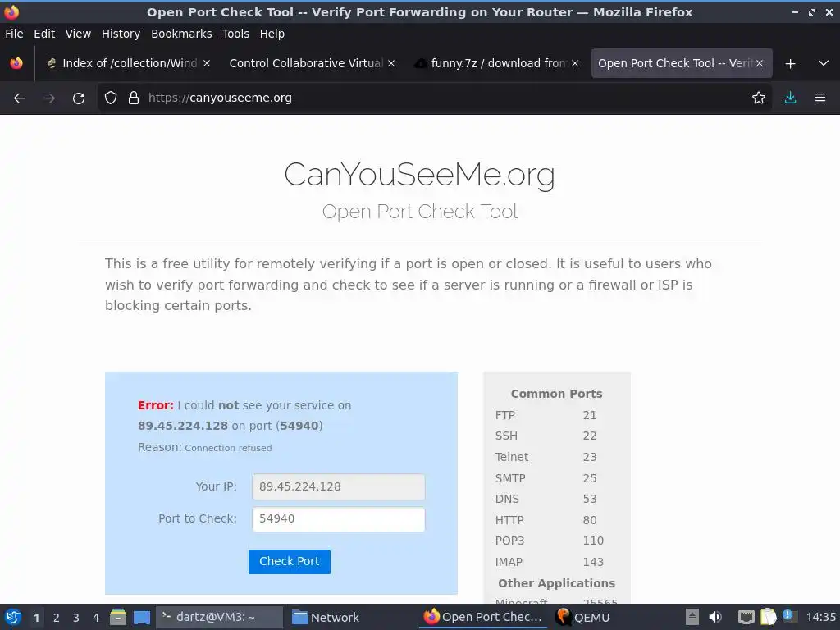Switch to Control Collaborative Virtual tab

pyautogui.click(x=313, y=64)
